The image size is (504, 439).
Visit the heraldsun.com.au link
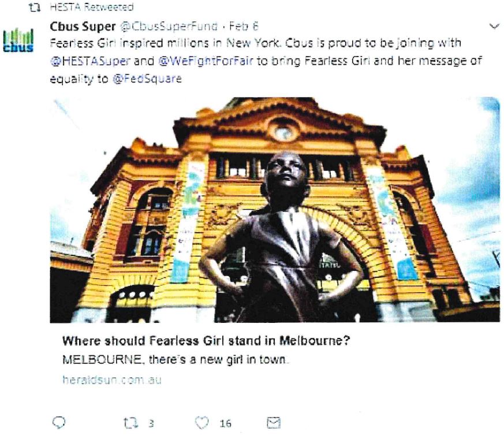pyautogui.click(x=112, y=380)
